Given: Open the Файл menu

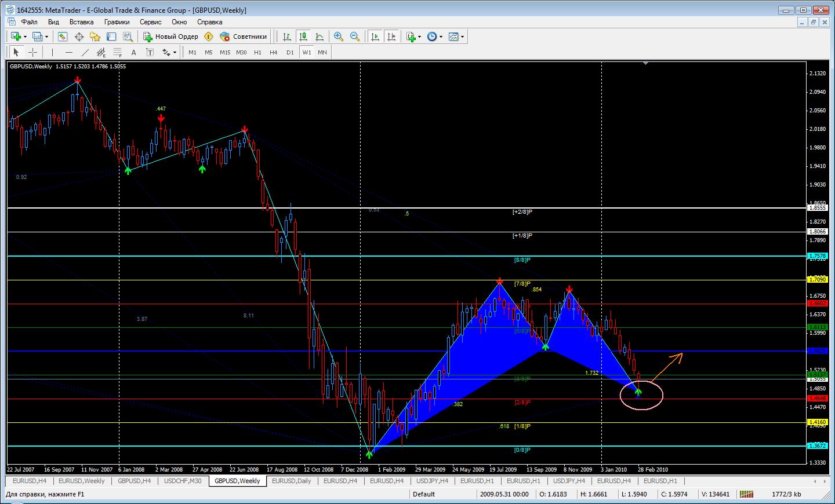Looking at the screenshot, I should (x=30, y=22).
